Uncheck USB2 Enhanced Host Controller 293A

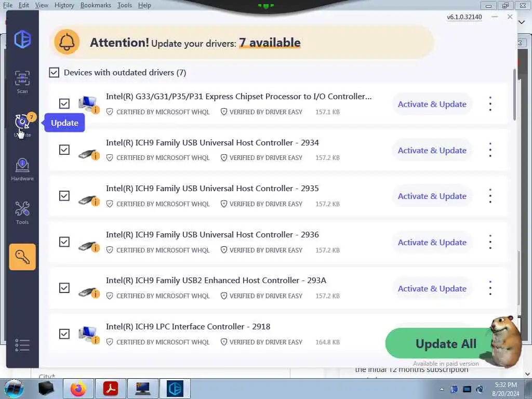click(64, 288)
